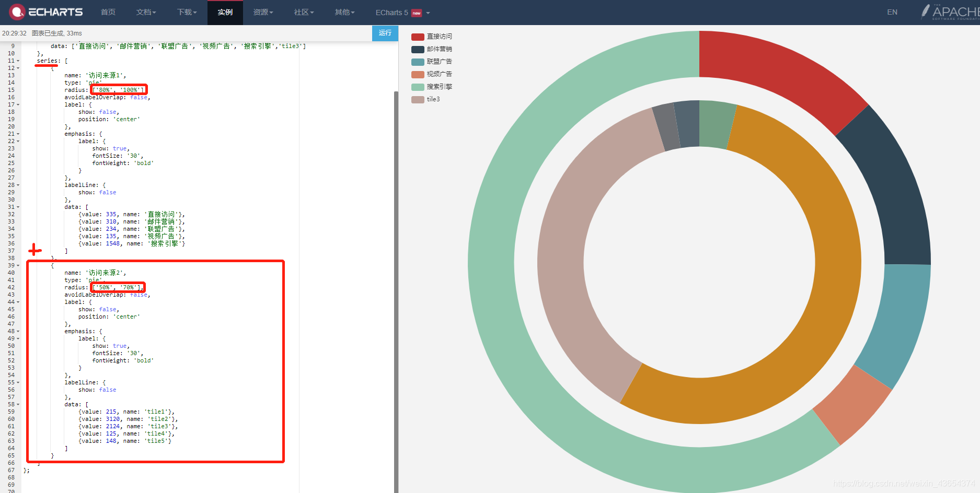Click the radius value ['80%', '100%'] text

click(x=119, y=90)
